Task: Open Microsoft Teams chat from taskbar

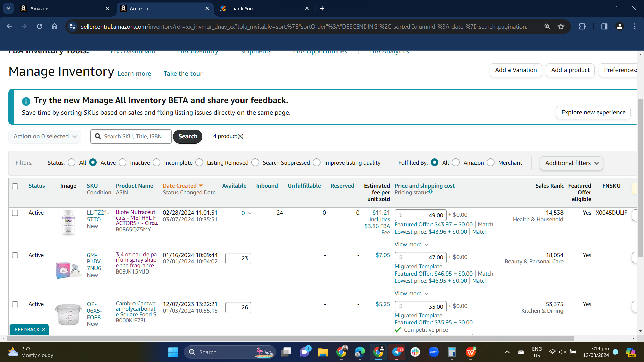Action: pos(305,352)
